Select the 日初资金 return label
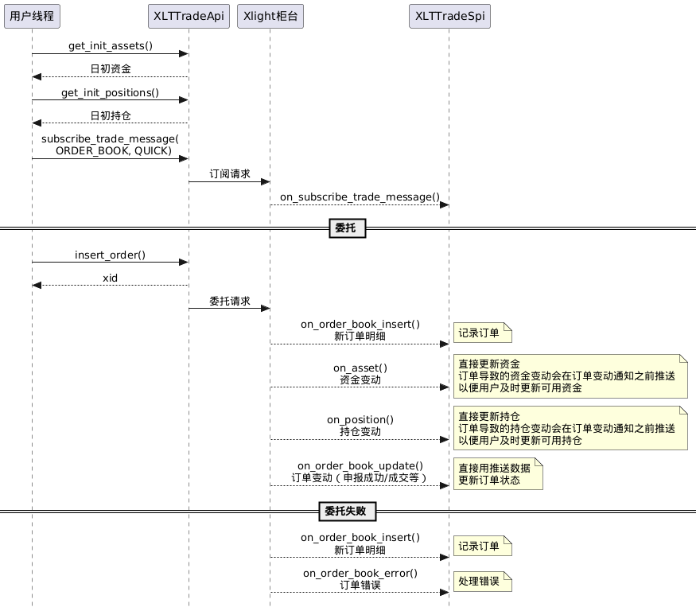The width and height of the screenshot is (700, 611). click(111, 68)
